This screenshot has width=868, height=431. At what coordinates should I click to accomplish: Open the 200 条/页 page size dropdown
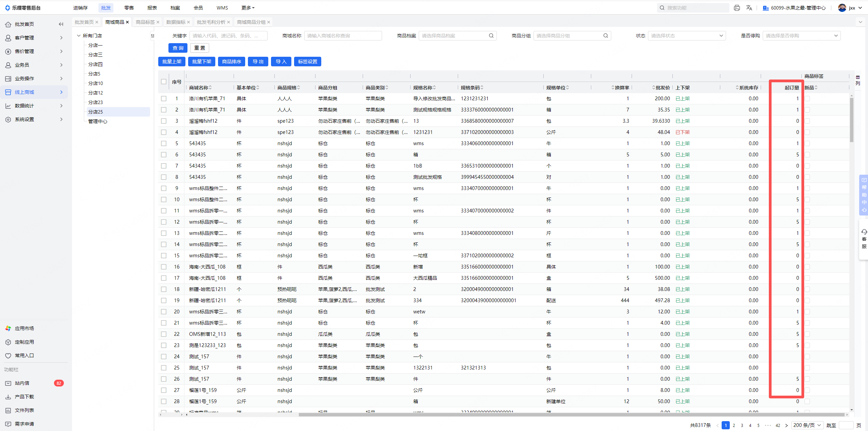(x=807, y=425)
